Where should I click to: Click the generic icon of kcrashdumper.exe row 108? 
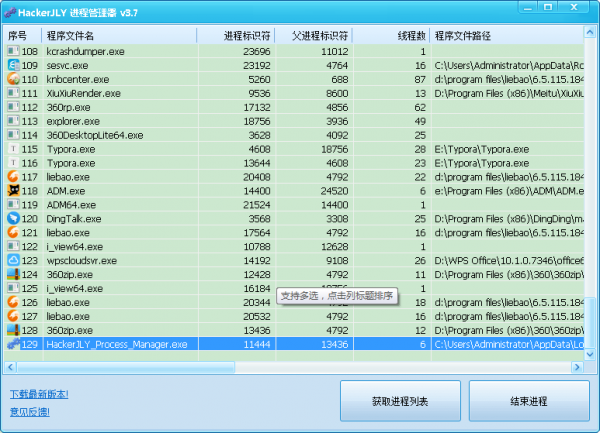pos(13,51)
